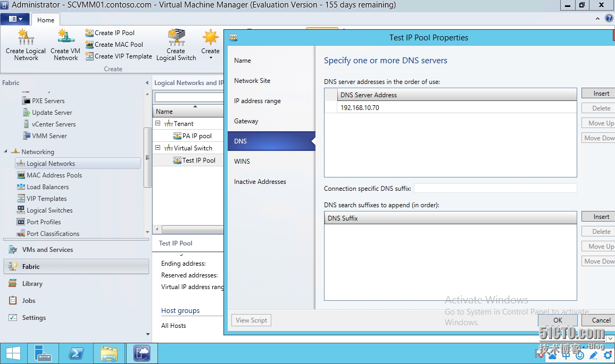Collapse the ribbon with the up chevron
Screen dimensions: 615x364
point(597,19)
